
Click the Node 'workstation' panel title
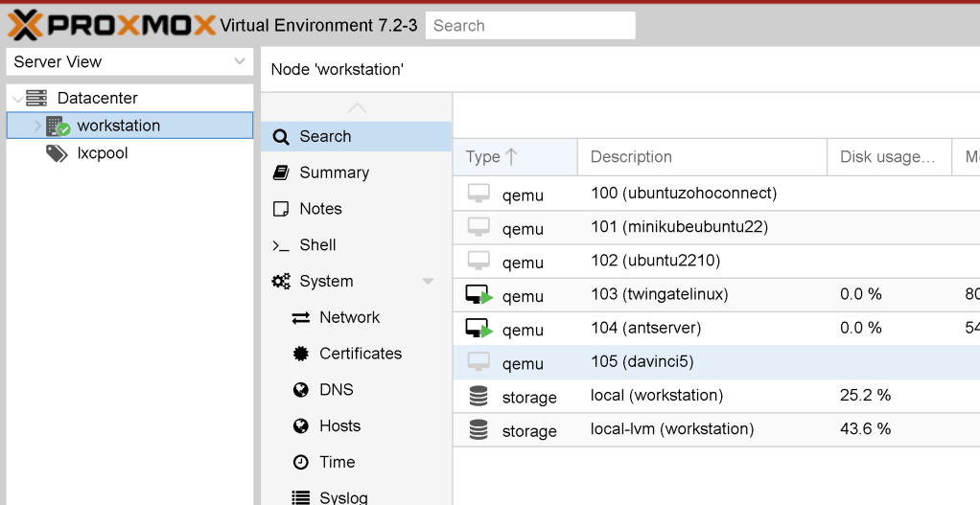(338, 69)
